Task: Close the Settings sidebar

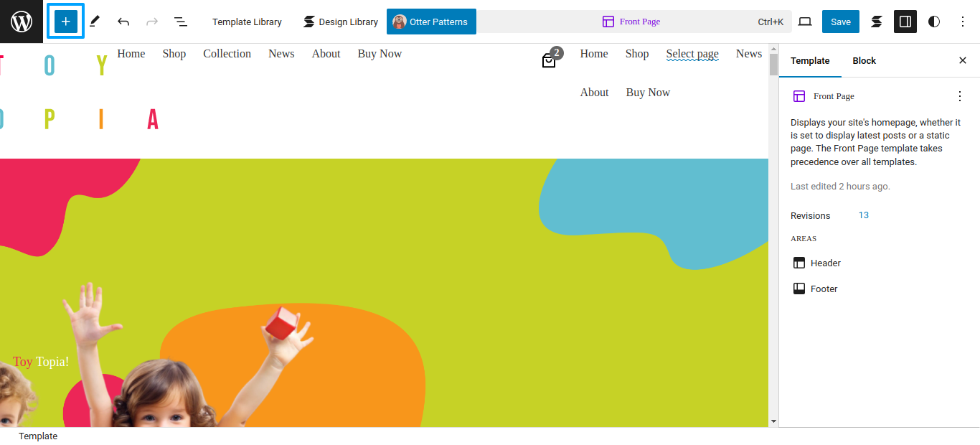Action: (963, 60)
